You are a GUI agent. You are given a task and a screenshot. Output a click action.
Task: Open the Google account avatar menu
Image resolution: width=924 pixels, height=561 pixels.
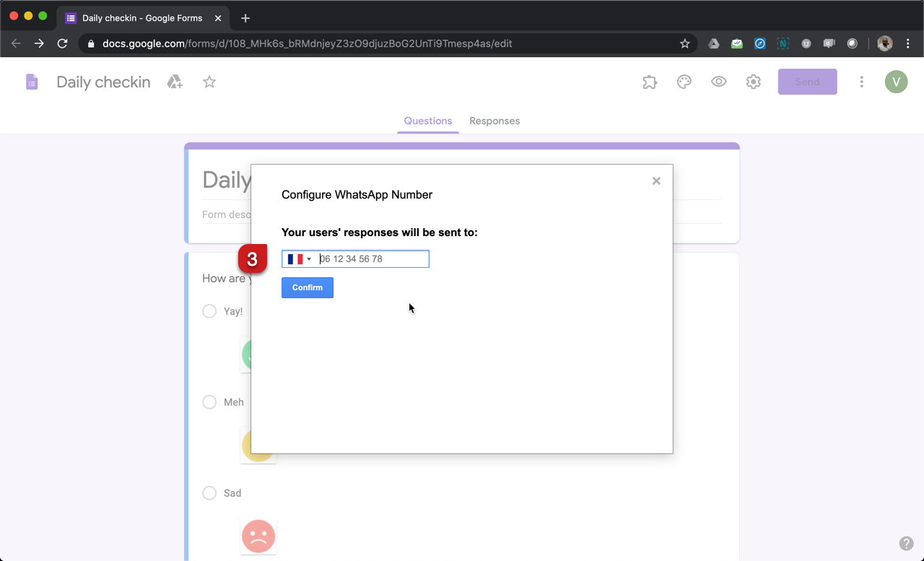896,82
